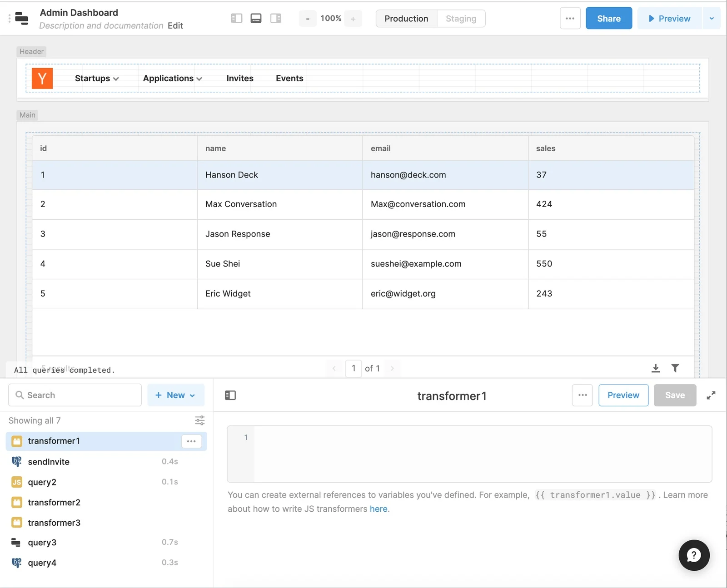Click the query list filter settings icon
Image resolution: width=727 pixels, height=588 pixels.
(199, 420)
